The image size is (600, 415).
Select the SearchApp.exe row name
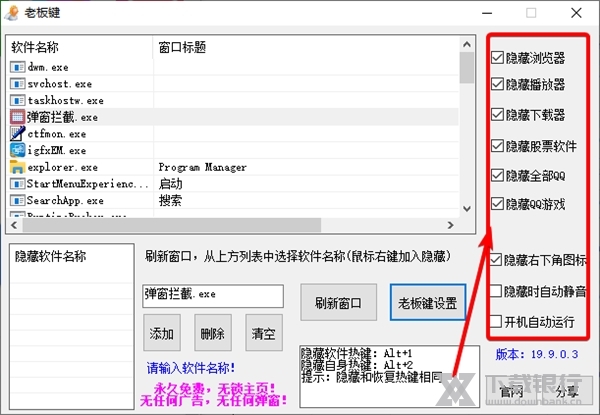pos(65,200)
